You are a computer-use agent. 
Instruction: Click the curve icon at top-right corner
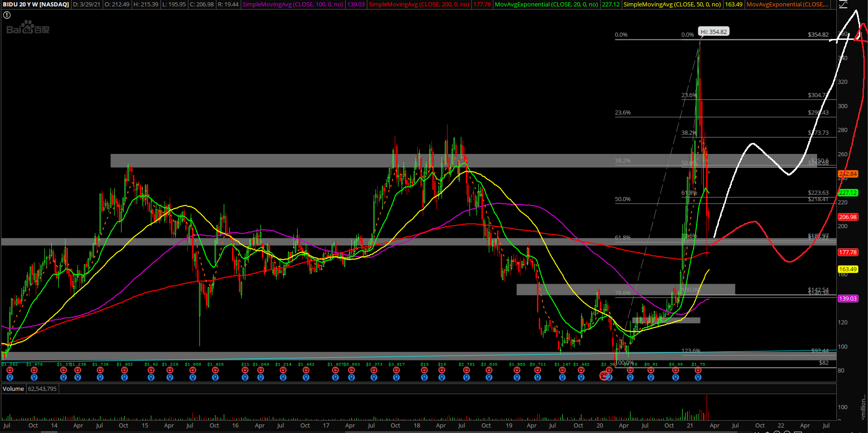[843, 5]
